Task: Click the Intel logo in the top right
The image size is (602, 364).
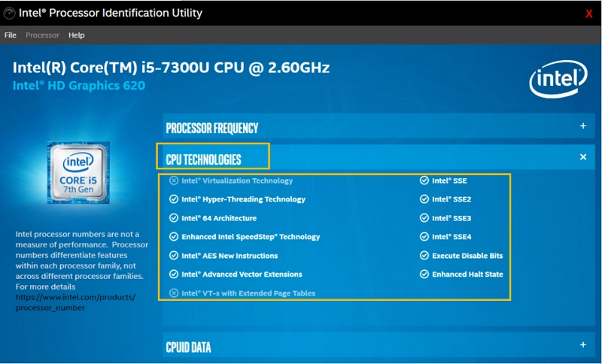Action: pos(558,79)
